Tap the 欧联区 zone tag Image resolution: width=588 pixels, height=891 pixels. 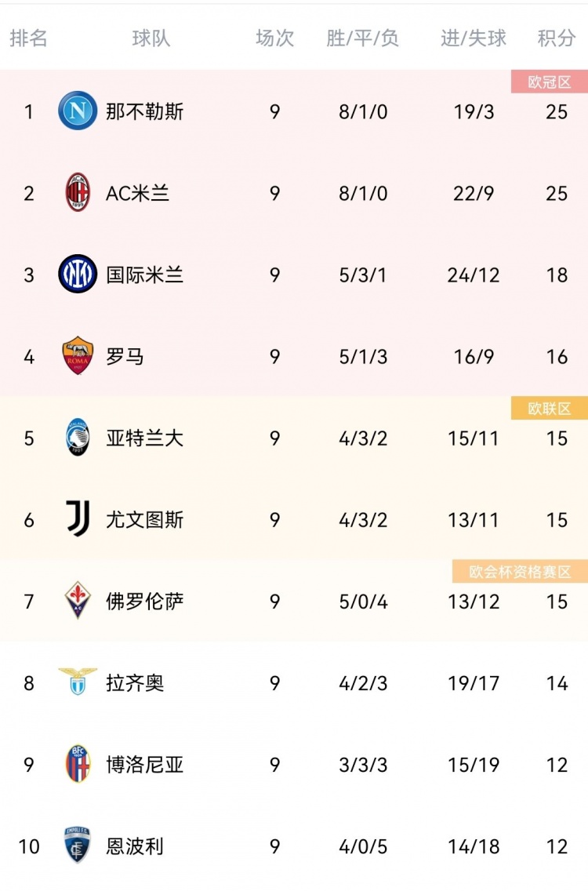[x=549, y=408]
